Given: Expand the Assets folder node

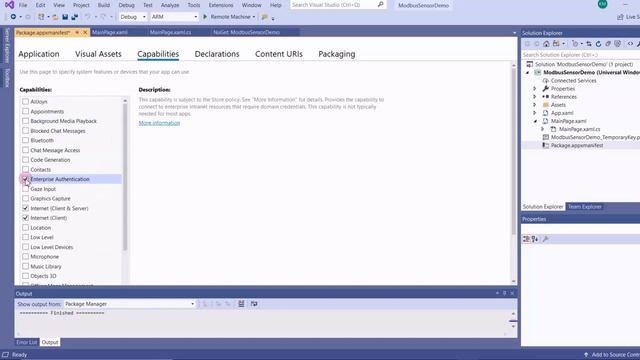Looking at the screenshot, I should 535,105.
